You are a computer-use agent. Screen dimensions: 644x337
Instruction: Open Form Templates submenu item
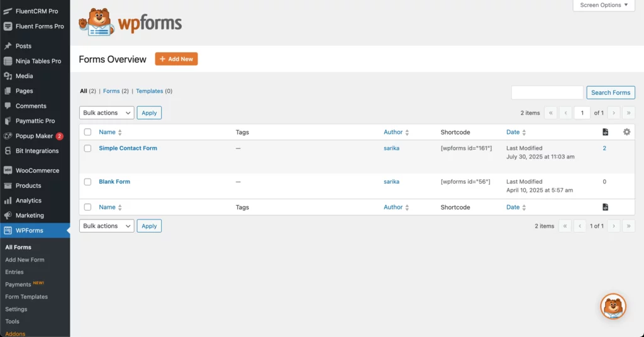pos(26,296)
